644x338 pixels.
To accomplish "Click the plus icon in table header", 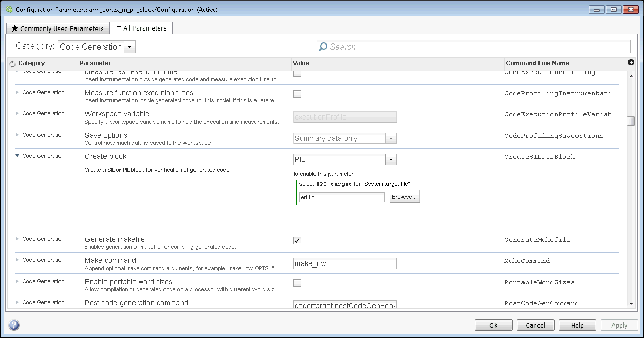I will [x=631, y=62].
